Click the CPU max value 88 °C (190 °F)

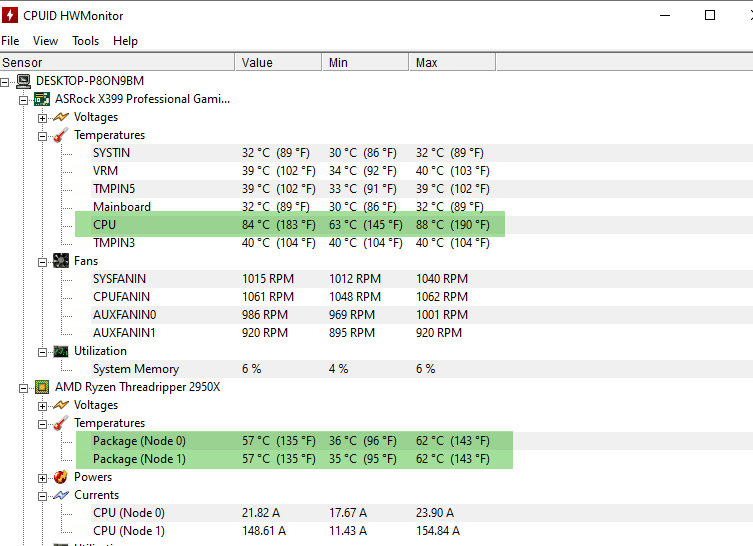click(x=452, y=225)
